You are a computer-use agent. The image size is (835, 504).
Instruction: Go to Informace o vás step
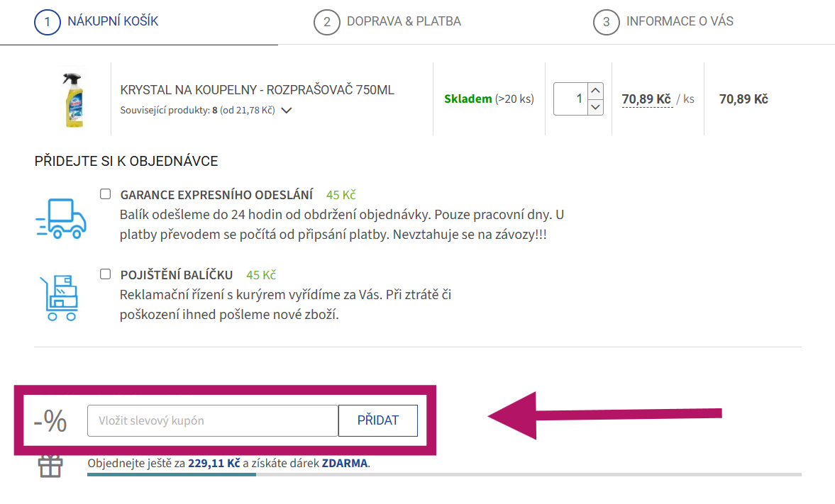[679, 21]
